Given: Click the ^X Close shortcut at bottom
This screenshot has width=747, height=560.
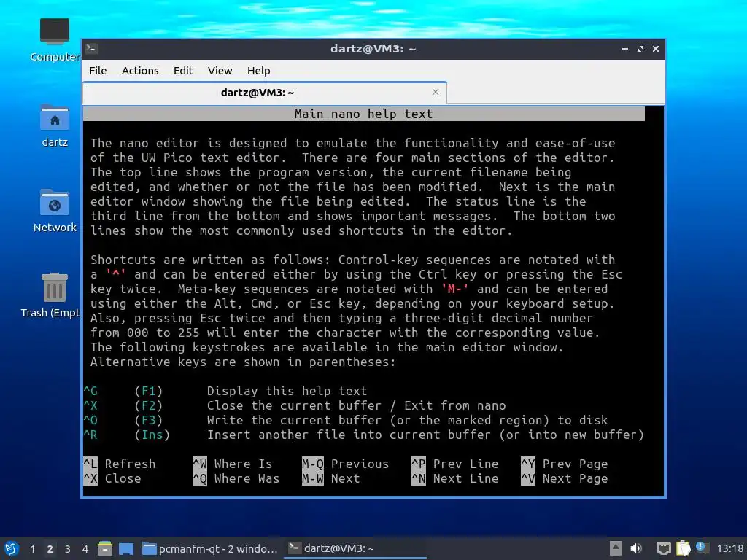Looking at the screenshot, I should tap(112, 478).
